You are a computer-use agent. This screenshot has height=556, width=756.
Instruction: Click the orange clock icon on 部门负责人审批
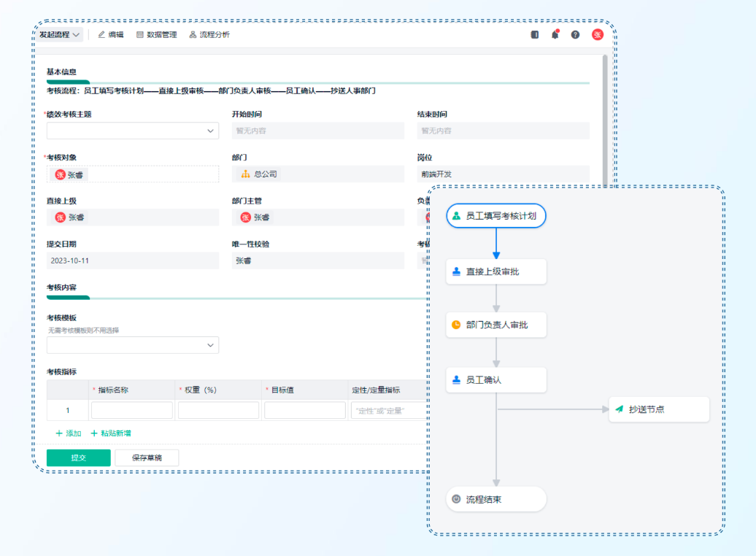tap(456, 325)
